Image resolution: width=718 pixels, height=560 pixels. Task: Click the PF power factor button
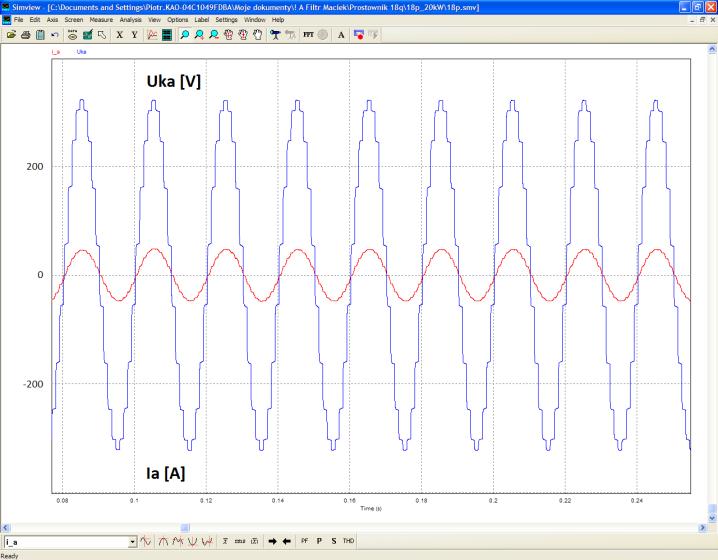pyautogui.click(x=305, y=541)
